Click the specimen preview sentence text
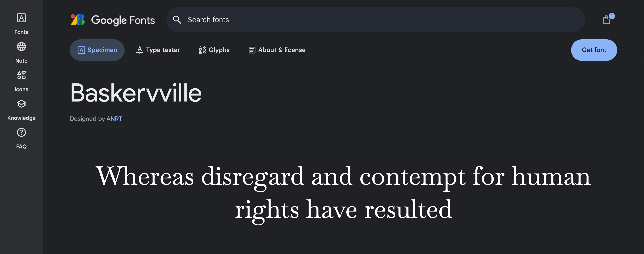 343,193
